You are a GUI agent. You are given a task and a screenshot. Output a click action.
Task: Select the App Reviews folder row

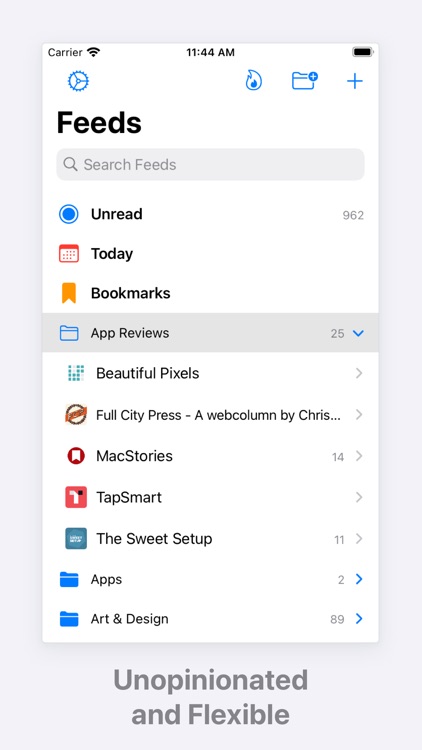(211, 333)
